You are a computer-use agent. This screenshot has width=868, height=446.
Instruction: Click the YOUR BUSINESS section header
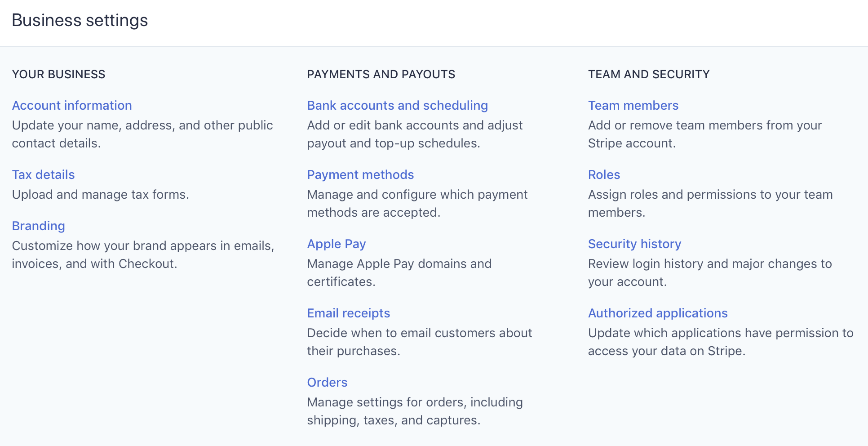click(58, 74)
